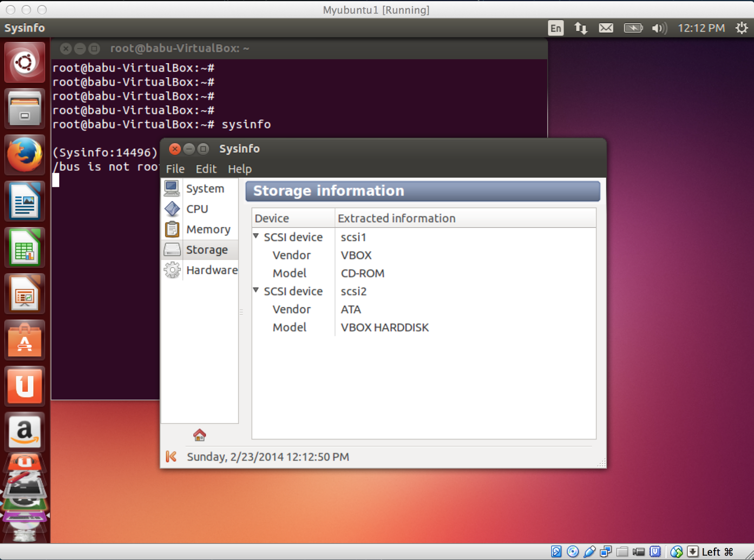Screen dimensions: 754x560
Task: Click the USB status icon in VirtualBox statusbar
Action: [x=589, y=552]
